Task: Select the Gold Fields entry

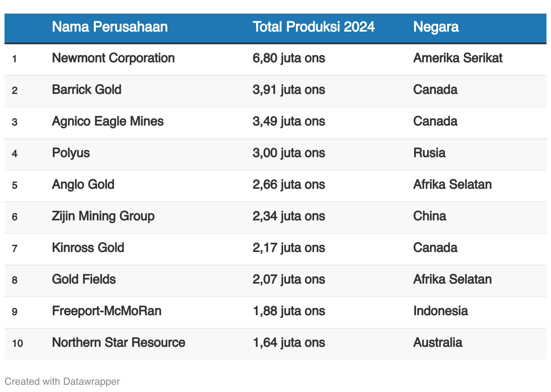Action: point(84,280)
